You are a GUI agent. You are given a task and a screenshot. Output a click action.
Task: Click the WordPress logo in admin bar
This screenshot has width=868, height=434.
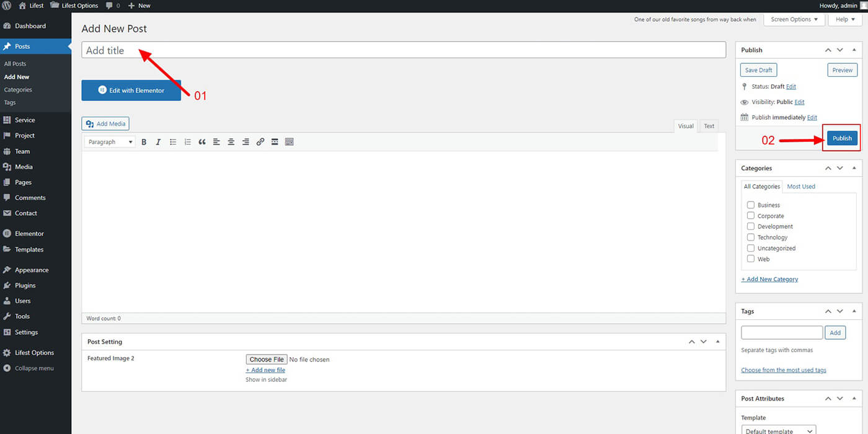[x=7, y=6]
